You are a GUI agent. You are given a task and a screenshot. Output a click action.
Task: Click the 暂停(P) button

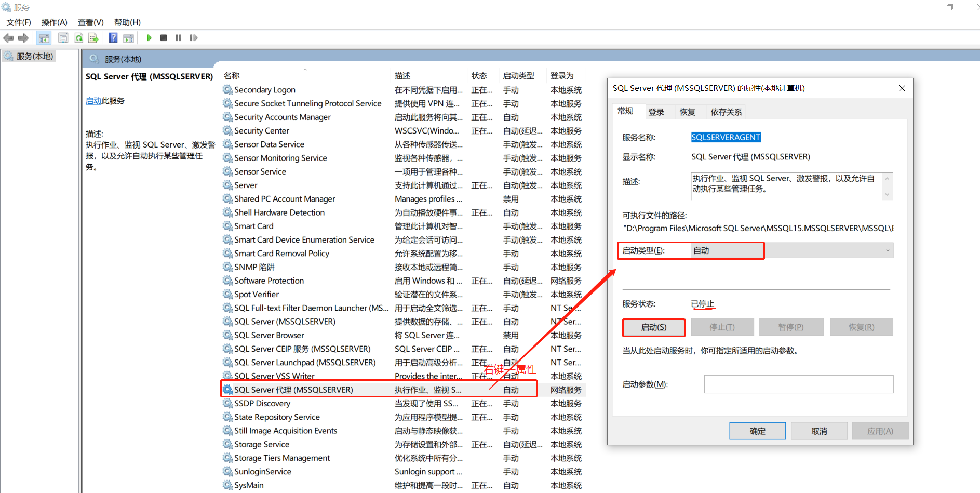pos(791,327)
